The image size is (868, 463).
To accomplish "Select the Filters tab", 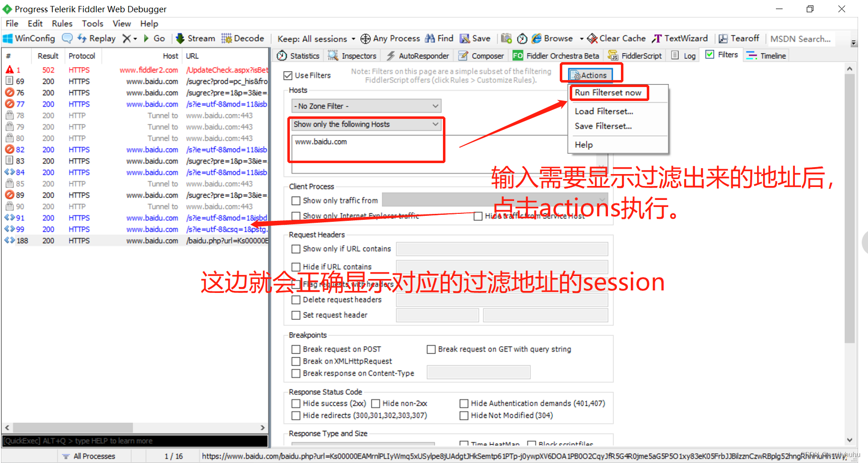I will click(722, 55).
